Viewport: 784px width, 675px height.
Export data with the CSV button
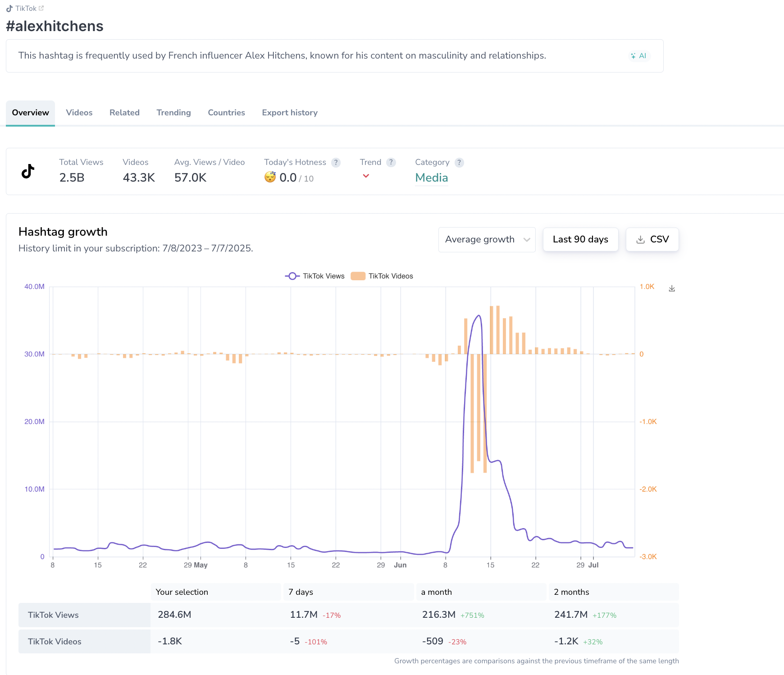pyautogui.click(x=652, y=240)
